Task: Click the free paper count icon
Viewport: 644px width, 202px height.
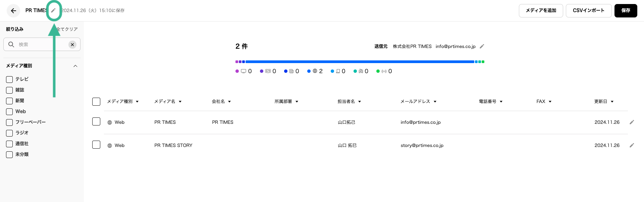Action: (338, 71)
